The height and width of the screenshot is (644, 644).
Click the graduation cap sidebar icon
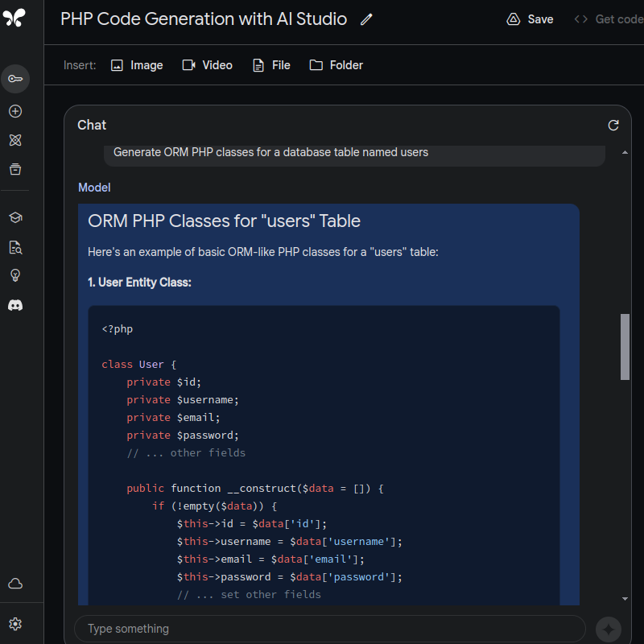tap(14, 217)
